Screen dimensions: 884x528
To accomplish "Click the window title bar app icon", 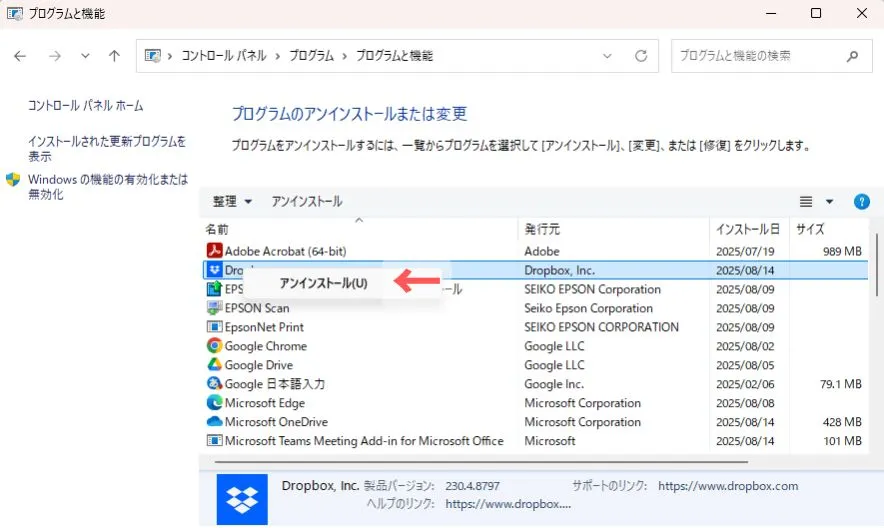I will pos(15,14).
